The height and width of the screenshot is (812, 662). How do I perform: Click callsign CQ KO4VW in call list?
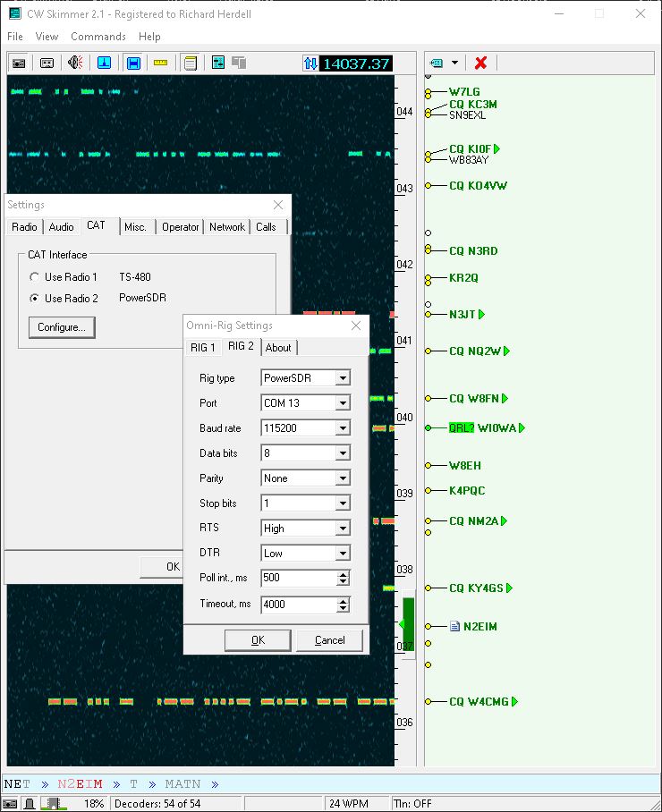[478, 185]
